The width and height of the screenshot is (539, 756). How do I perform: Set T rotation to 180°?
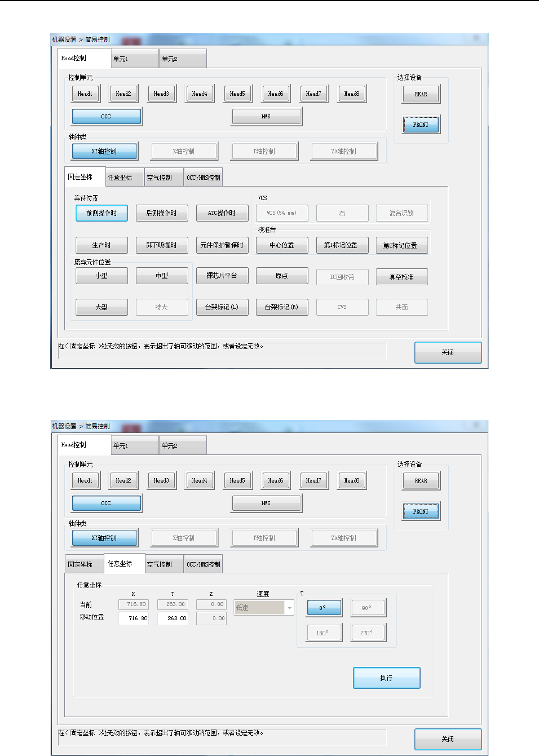click(x=324, y=633)
